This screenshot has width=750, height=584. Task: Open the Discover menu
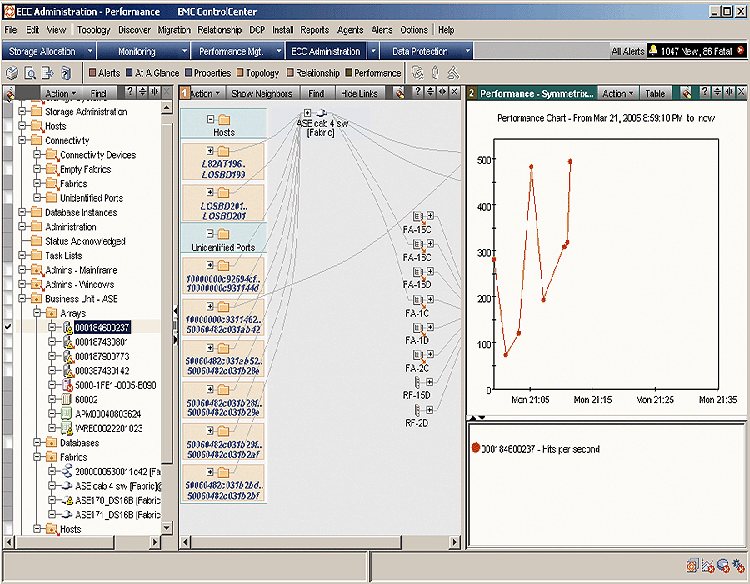tap(134, 30)
